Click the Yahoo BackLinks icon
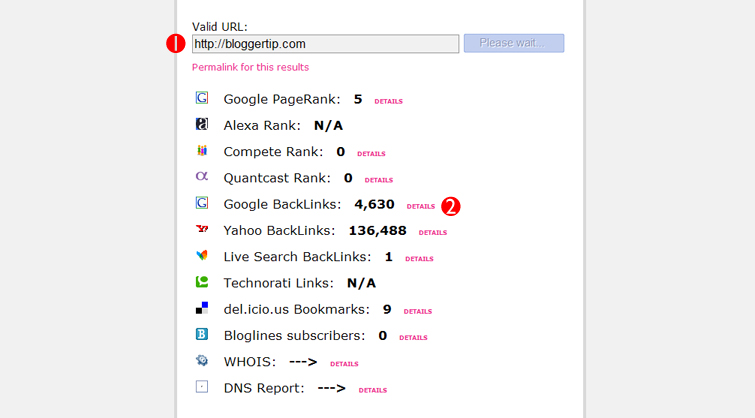This screenshot has width=755, height=418. [x=202, y=230]
